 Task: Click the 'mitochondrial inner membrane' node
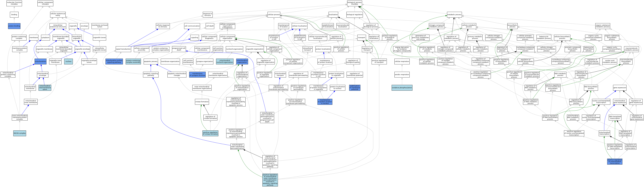tap(31, 102)
